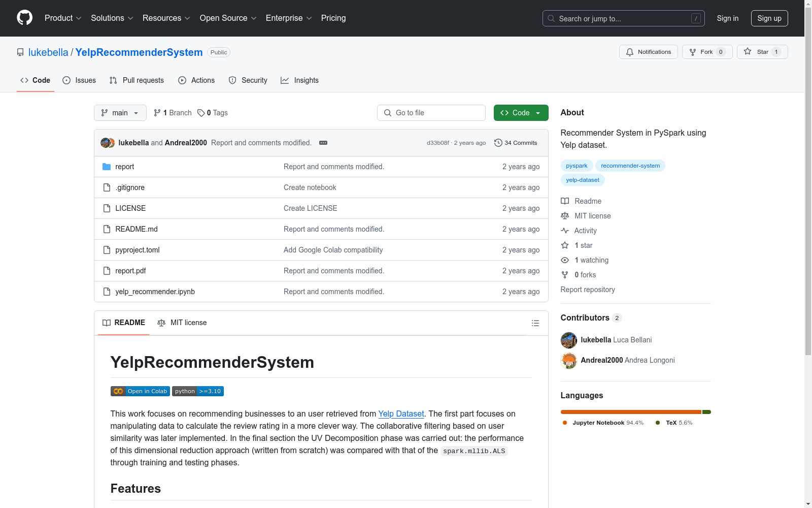
Task: Select the MIT license tab
Action: point(182,323)
